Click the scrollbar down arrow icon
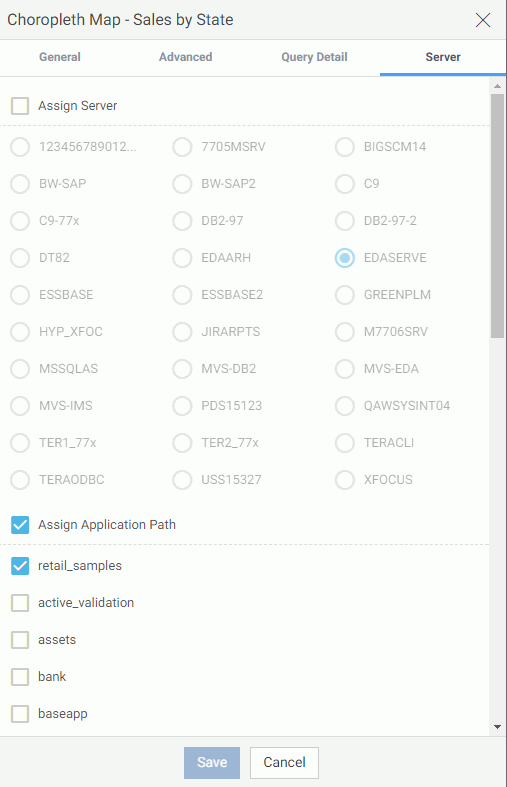Viewport: 507px width, 787px height. pyautogui.click(x=497, y=727)
